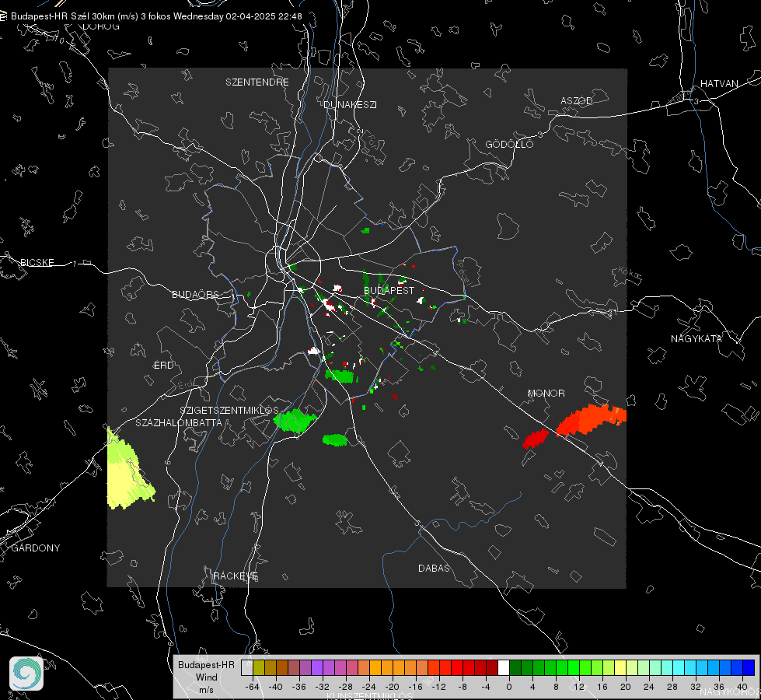The image size is (761, 700).
Task: Click the RÁCKEVE city label
Action: [236, 576]
